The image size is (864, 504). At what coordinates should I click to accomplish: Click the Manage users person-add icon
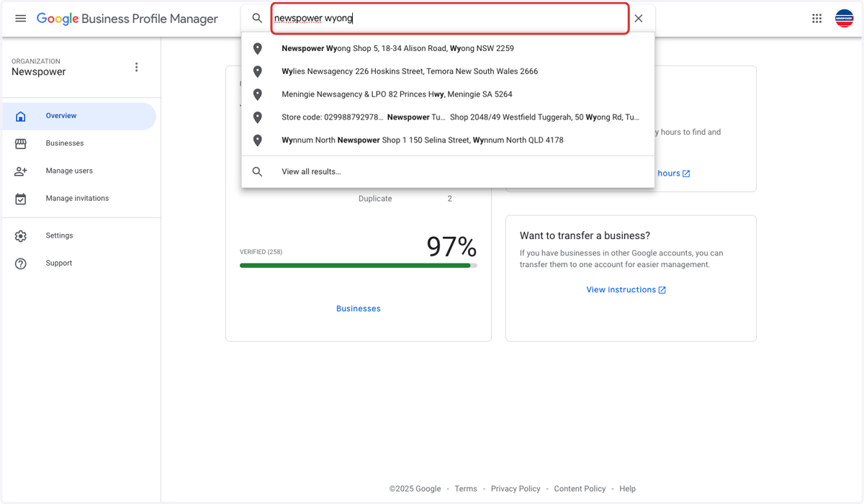pos(21,171)
